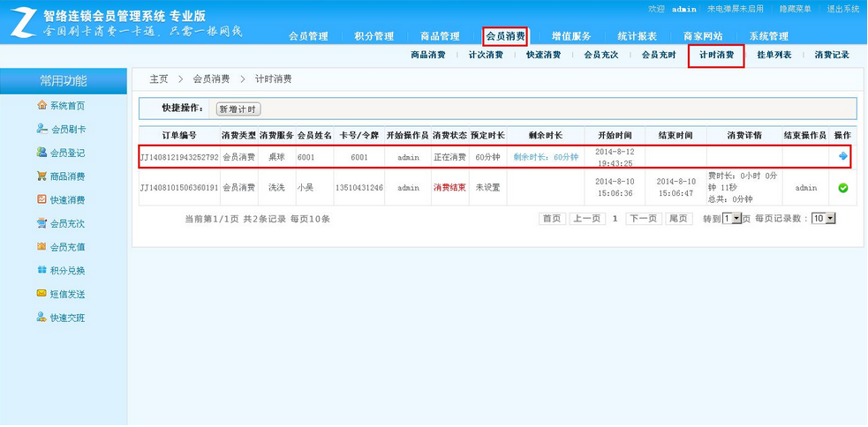Image resolution: width=868 pixels, height=427 pixels.
Task: Switch to the 挂单列表 submenu tab
Action: [774, 55]
